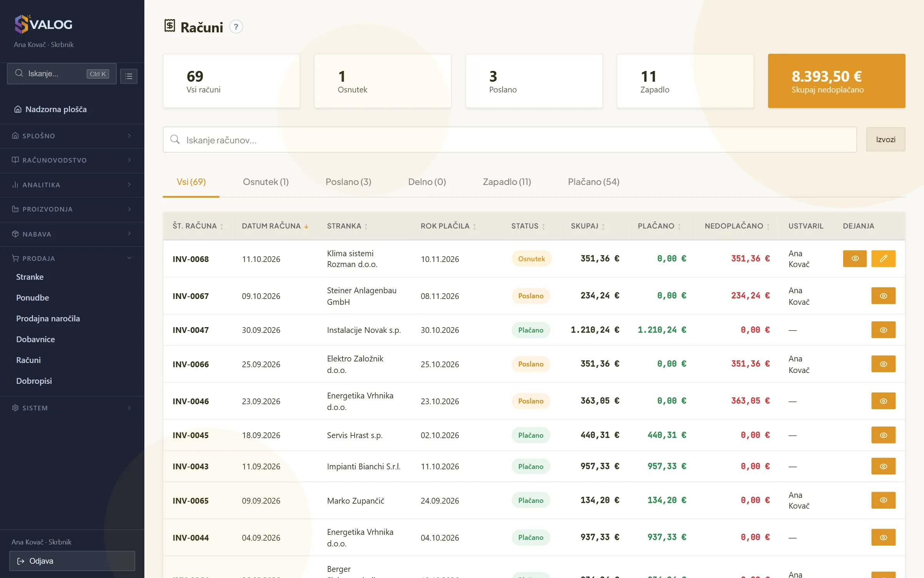The height and width of the screenshot is (578, 924).
Task: Click the VALOG logo in the sidebar
Action: tap(43, 24)
